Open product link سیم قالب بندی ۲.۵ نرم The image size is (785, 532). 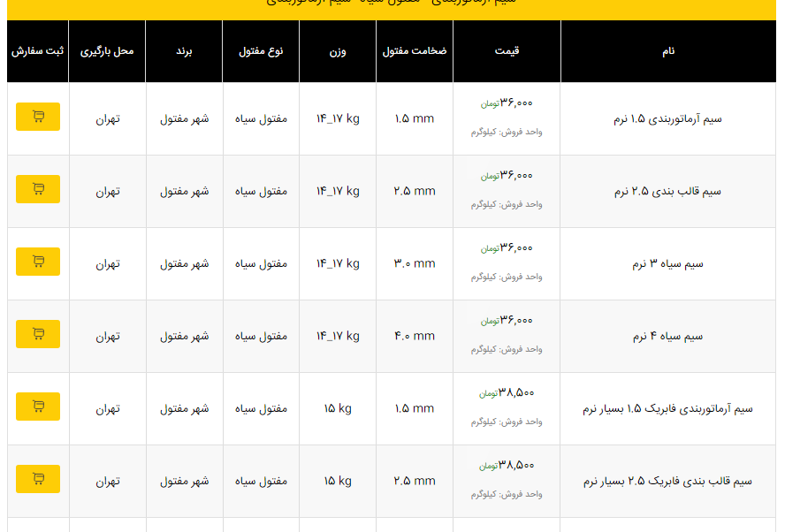point(667,191)
